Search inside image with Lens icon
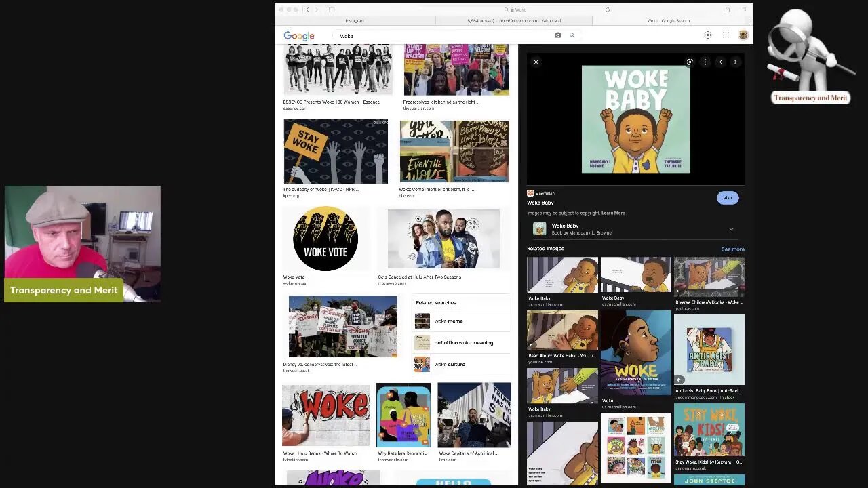 coord(690,62)
